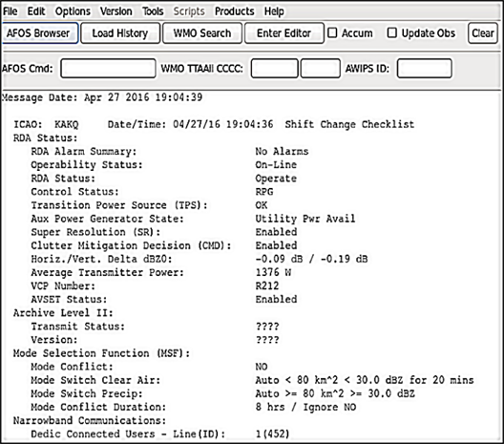Focus the AWIPS ID input field

point(424,68)
